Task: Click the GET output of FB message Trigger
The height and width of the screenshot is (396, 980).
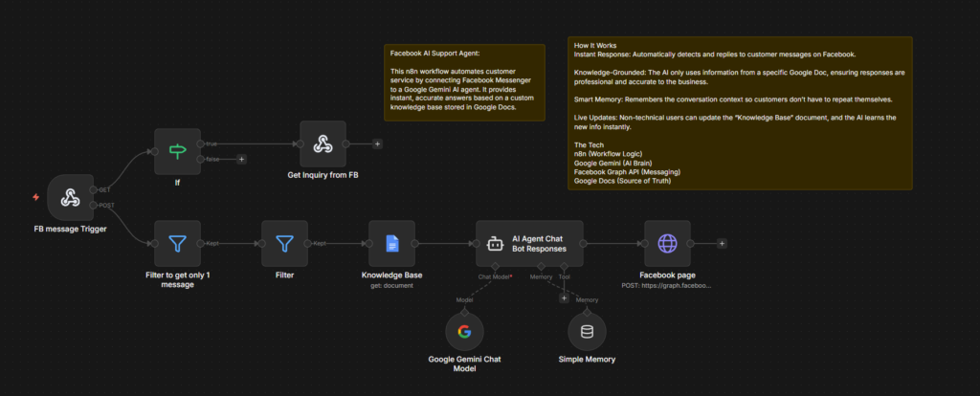Action: 93,190
